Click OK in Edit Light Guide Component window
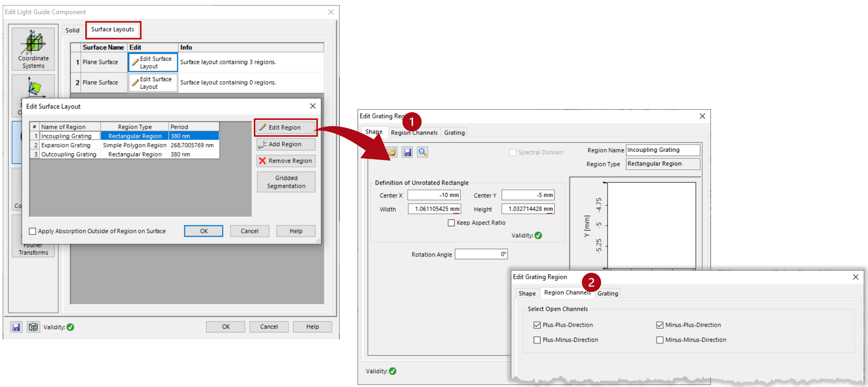The image size is (868, 387). (x=226, y=327)
